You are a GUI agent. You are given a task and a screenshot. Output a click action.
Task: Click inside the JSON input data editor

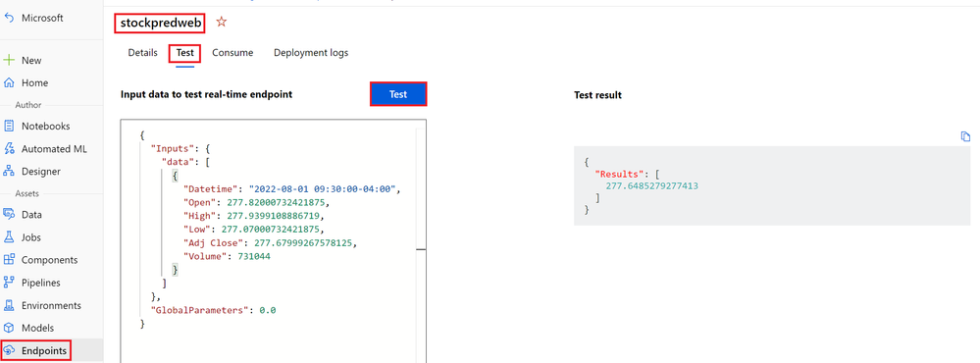coord(273,240)
